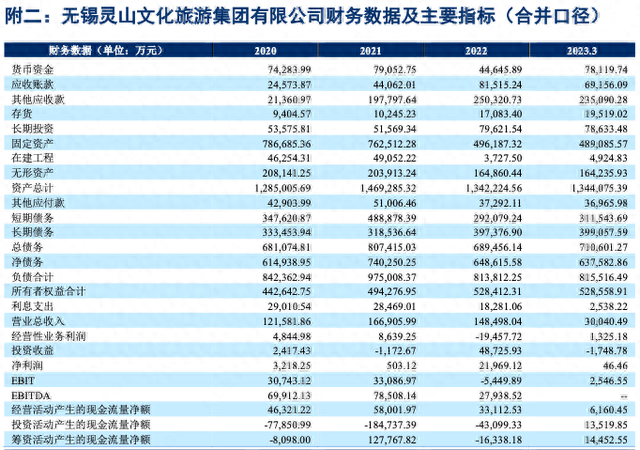This screenshot has height=450, width=640.
Task: Click the value 786,685.36
Action: 286,144
